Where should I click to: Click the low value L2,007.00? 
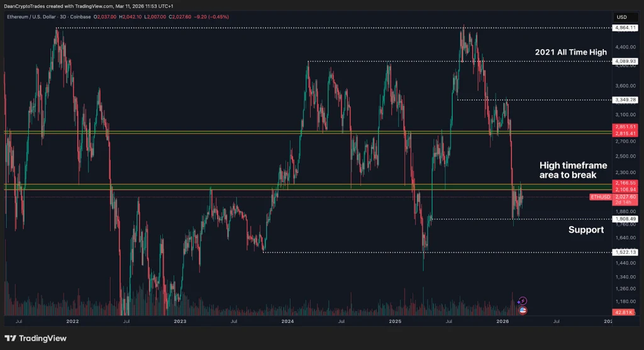pyautogui.click(x=155, y=17)
